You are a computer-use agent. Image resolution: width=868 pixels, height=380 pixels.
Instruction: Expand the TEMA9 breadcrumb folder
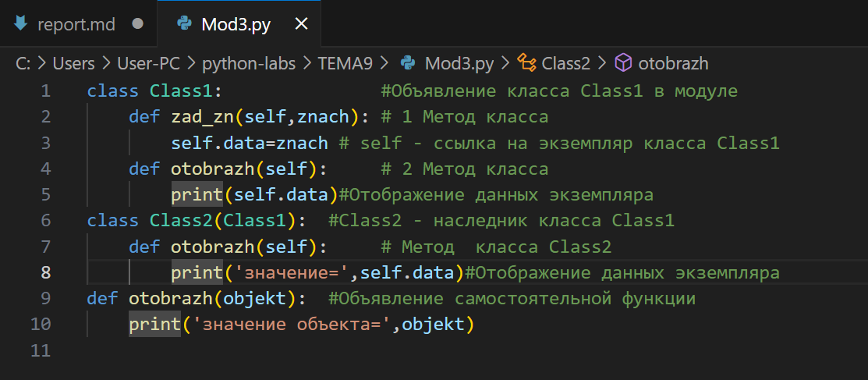tap(345, 63)
